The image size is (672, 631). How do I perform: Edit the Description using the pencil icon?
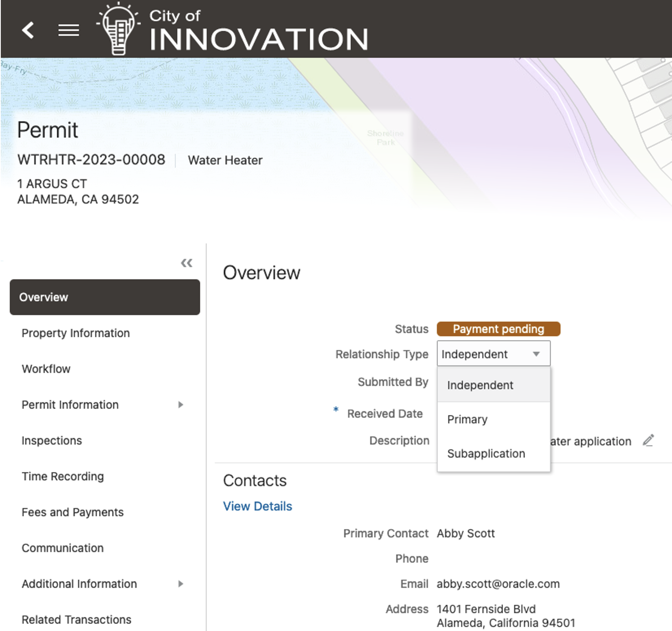[648, 440]
